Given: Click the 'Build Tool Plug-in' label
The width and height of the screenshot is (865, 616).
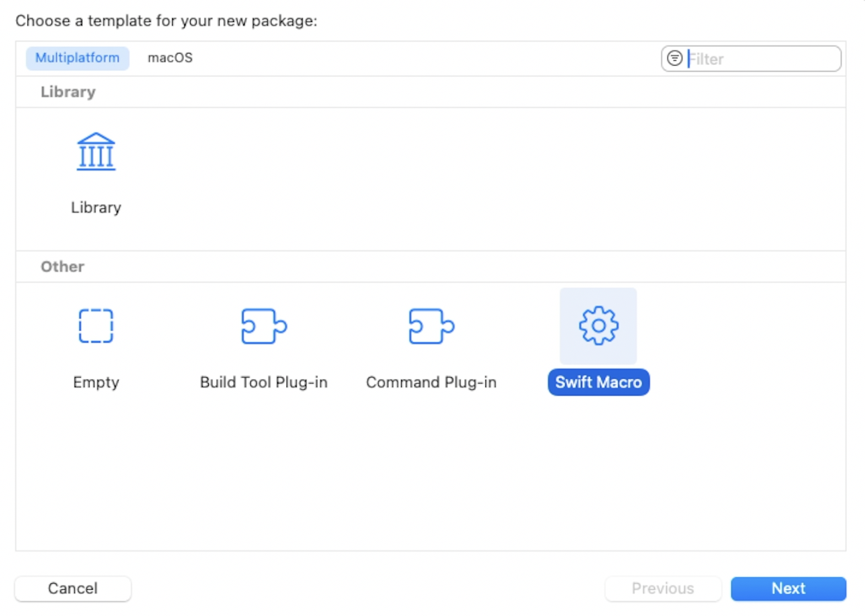Looking at the screenshot, I should 264,383.
